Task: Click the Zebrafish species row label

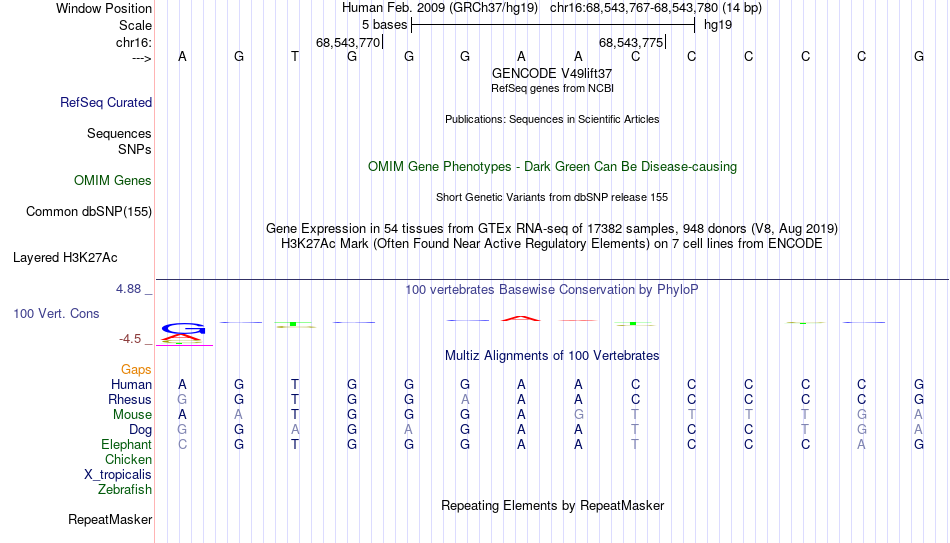Action: 125,489
